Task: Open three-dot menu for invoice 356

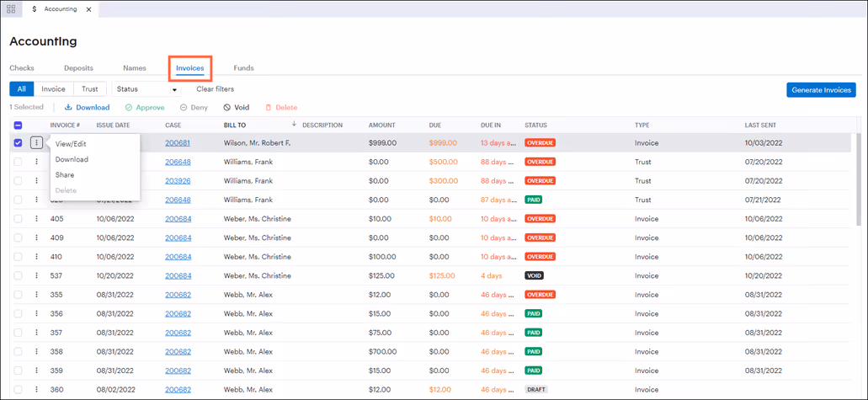Action: pos(36,313)
